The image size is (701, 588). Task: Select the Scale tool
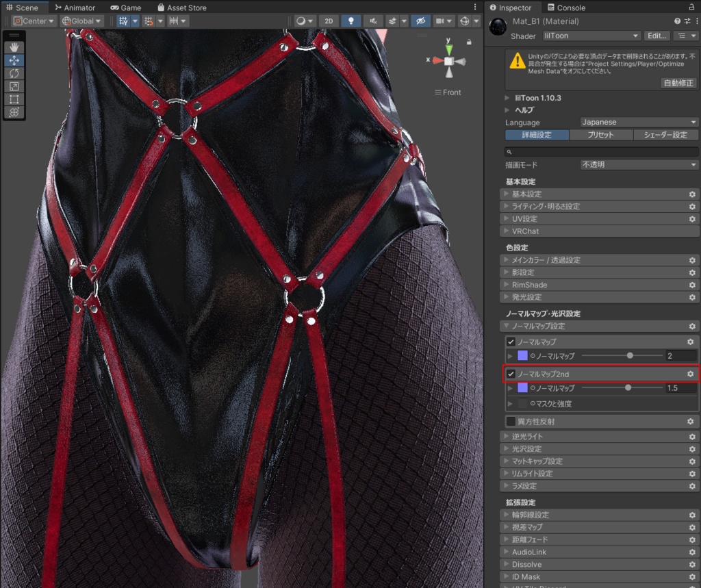click(14, 86)
